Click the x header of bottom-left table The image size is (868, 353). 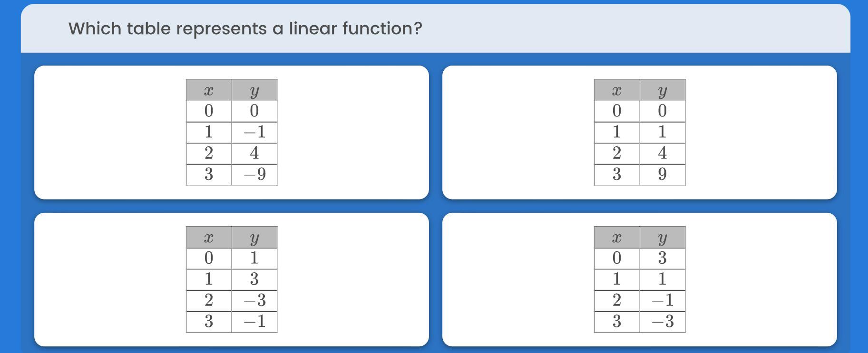pos(208,238)
